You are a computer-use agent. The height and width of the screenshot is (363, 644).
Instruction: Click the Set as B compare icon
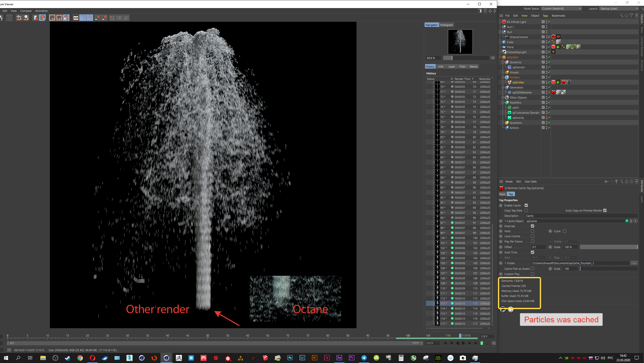pos(105,18)
